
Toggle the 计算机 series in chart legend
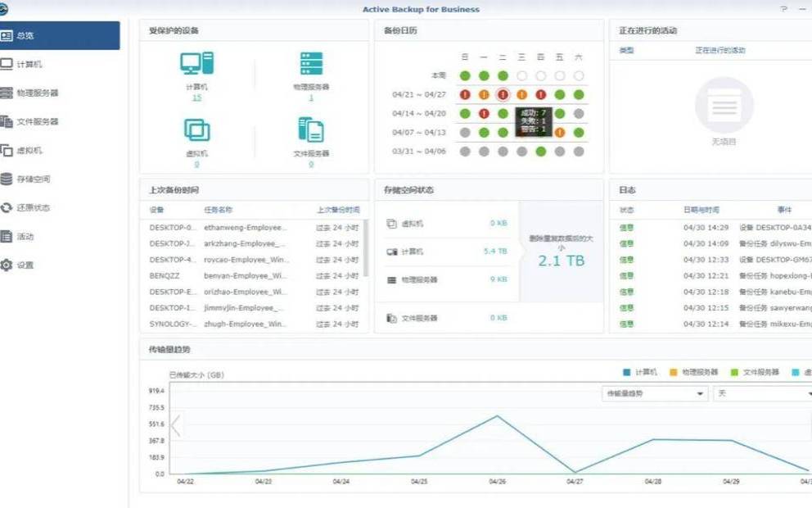[639, 372]
